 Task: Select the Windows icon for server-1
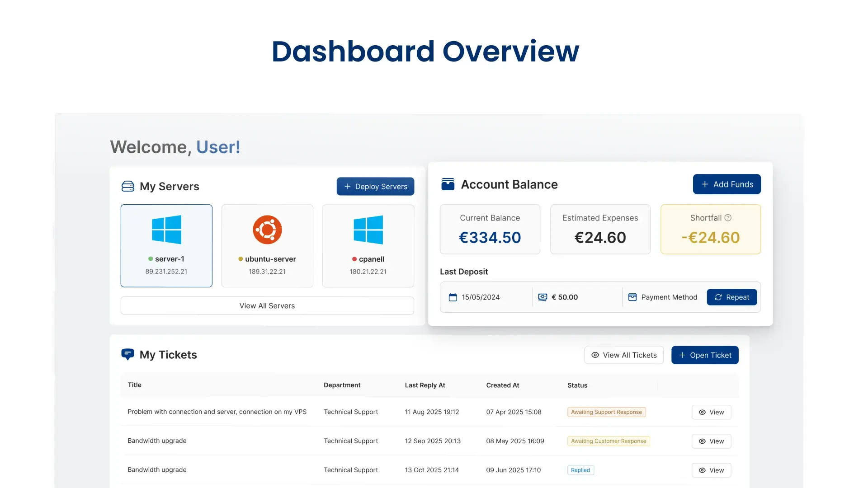tap(166, 230)
